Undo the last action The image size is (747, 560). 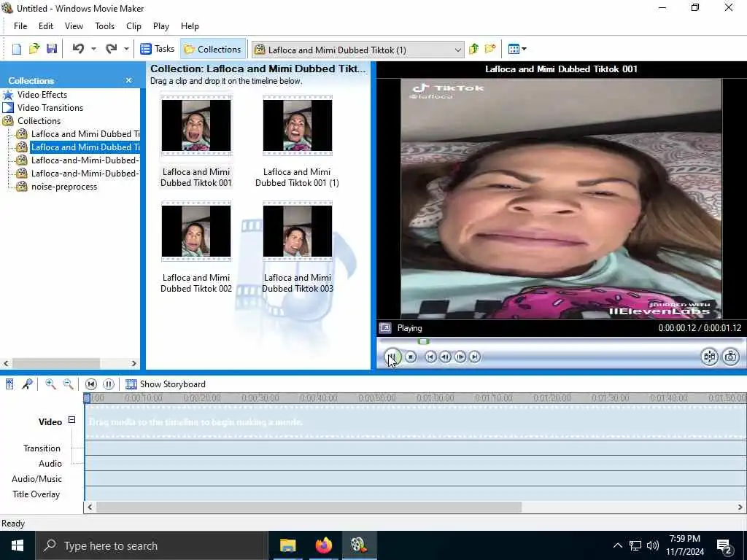pyautogui.click(x=79, y=49)
